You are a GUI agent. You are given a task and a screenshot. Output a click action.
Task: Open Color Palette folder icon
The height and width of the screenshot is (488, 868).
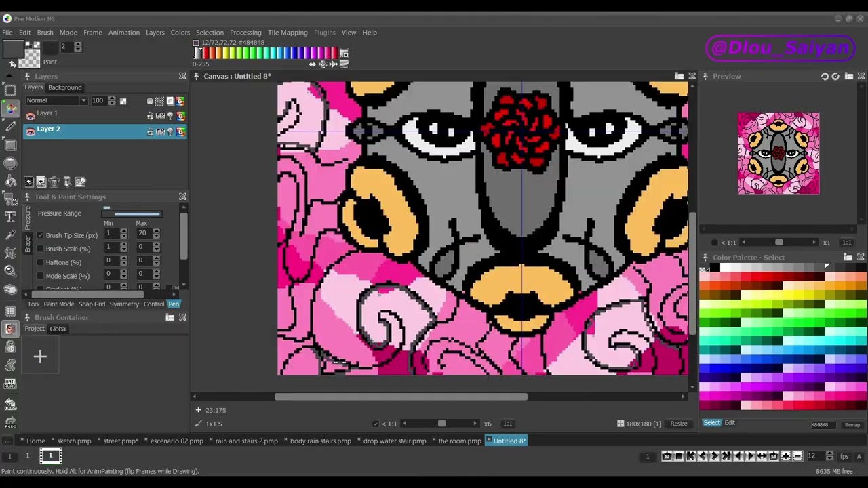pyautogui.click(x=848, y=257)
